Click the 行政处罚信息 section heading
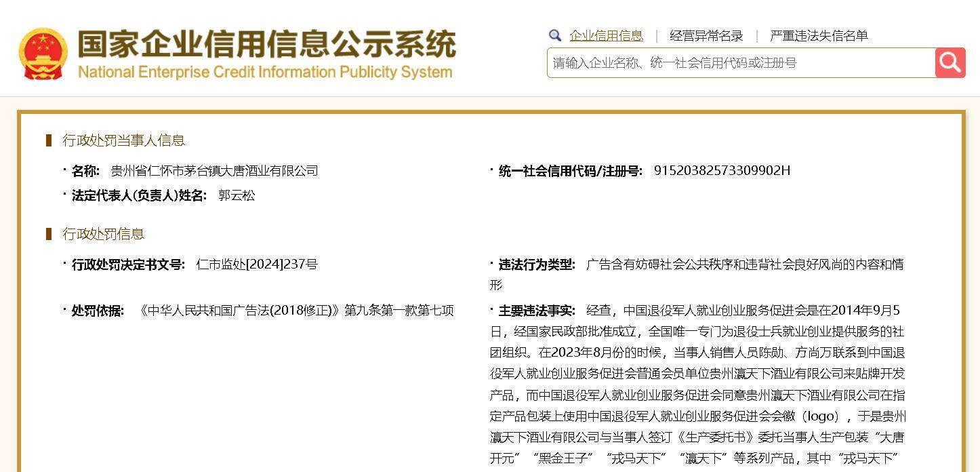This screenshot has width=980, height=472. pos(104,234)
